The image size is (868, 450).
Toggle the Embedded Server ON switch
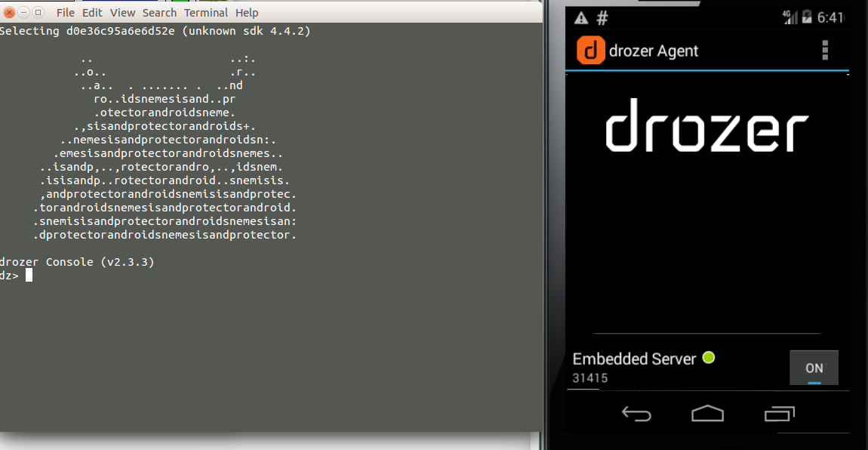814,368
